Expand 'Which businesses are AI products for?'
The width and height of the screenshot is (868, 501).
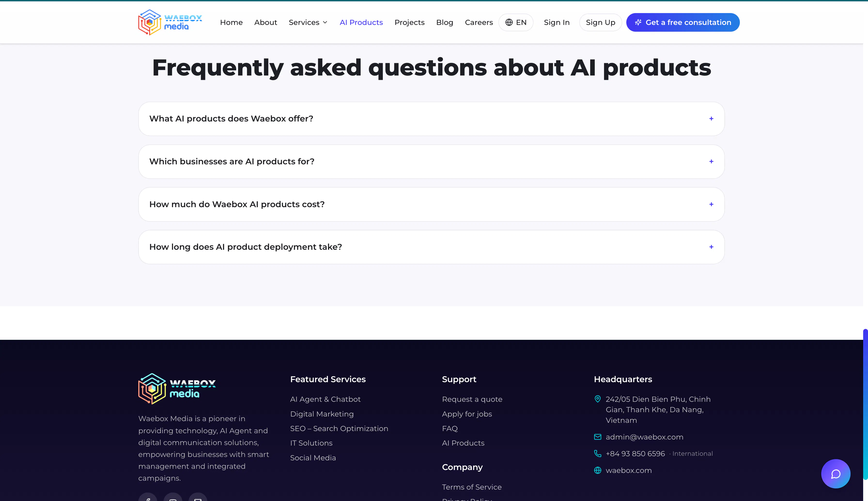(x=431, y=161)
